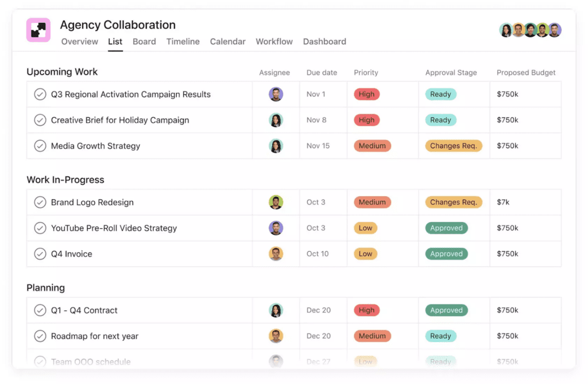Click the assignee avatar on Q3 Regional Activation Campaign
This screenshot has width=588, height=384.
click(x=276, y=94)
